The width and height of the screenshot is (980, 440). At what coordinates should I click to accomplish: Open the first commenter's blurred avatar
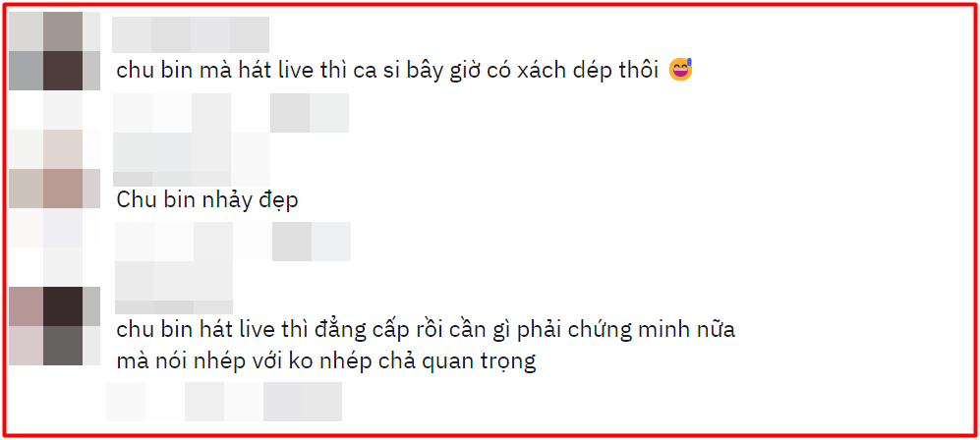54,51
